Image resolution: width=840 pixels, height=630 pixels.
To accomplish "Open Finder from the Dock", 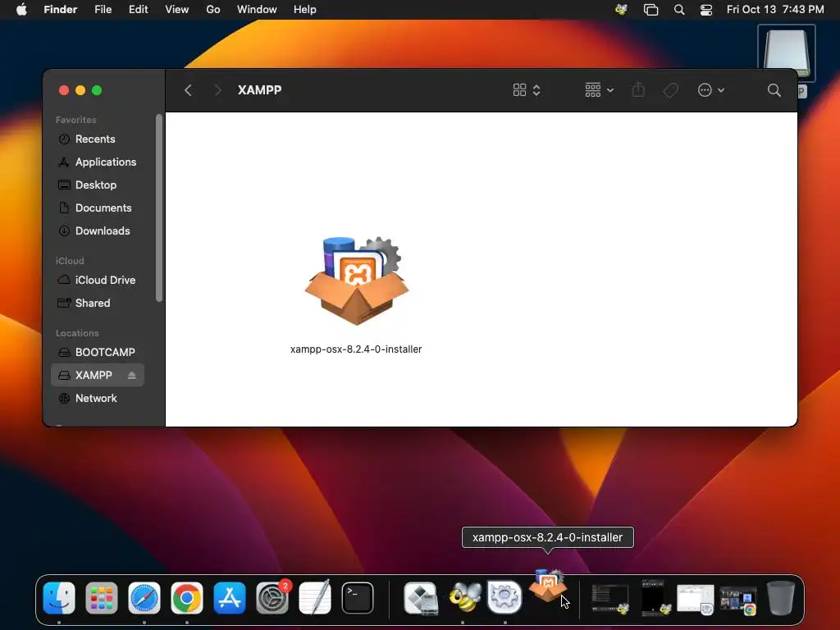I will point(59,597).
